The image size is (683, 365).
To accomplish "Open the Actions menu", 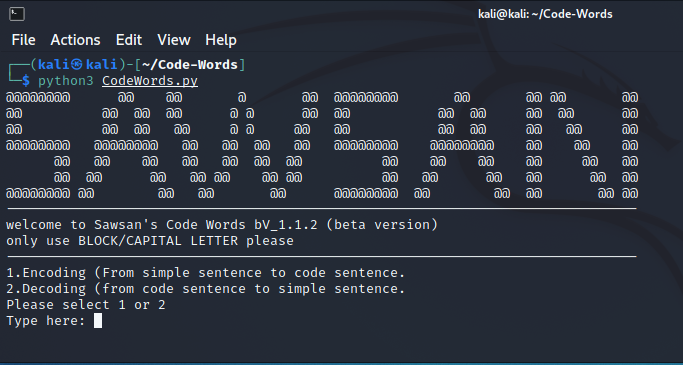I will pos(75,40).
